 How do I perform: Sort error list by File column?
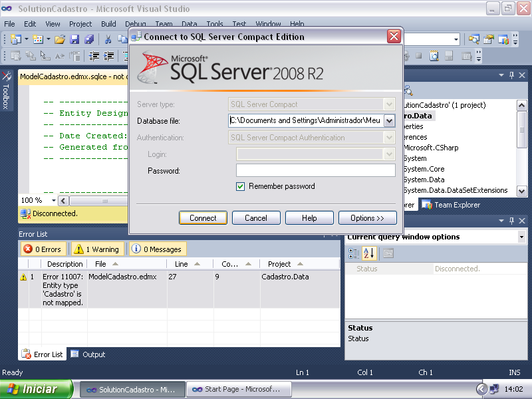[127, 264]
